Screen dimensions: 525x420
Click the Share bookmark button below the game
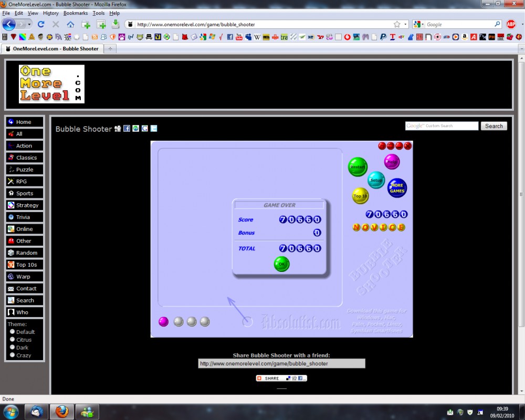click(x=281, y=378)
